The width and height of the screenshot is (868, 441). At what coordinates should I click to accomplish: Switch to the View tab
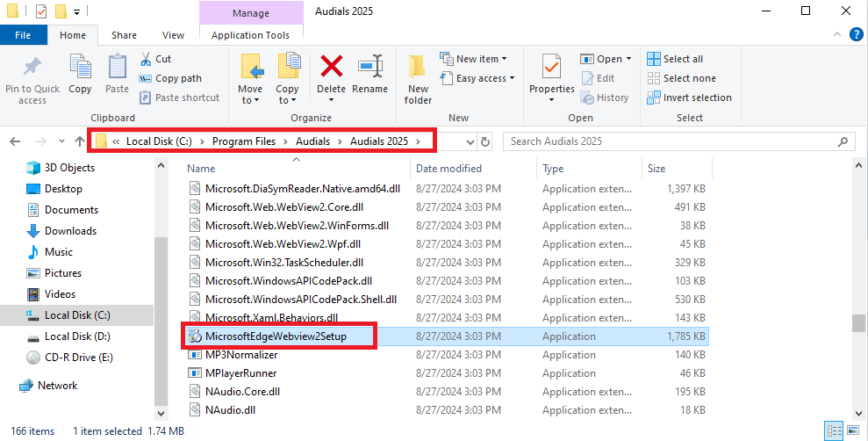pos(173,35)
